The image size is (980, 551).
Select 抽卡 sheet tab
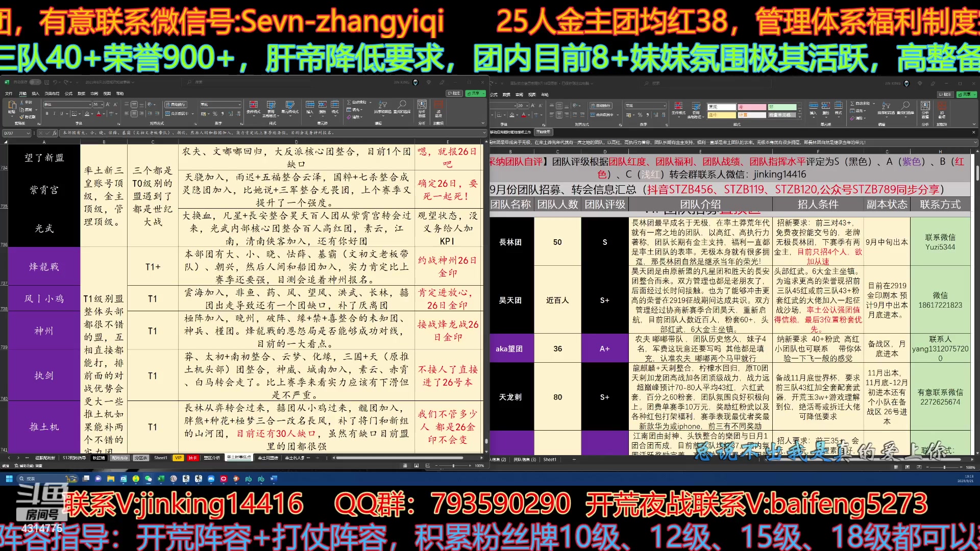click(192, 458)
